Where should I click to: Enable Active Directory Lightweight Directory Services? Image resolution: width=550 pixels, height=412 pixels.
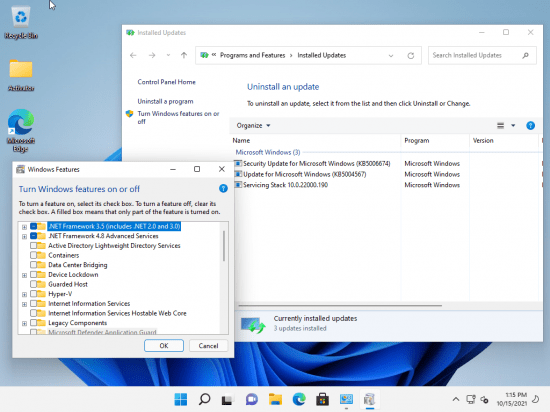[34, 245]
